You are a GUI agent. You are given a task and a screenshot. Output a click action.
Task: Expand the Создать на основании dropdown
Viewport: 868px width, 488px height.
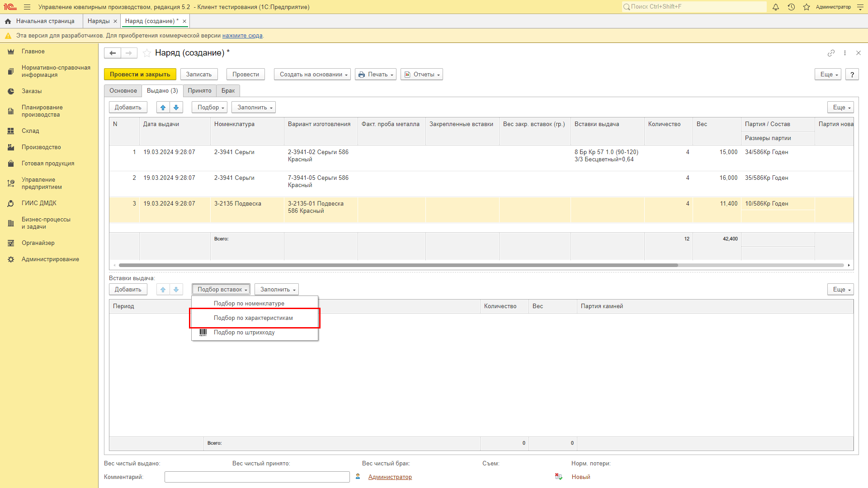(x=312, y=75)
